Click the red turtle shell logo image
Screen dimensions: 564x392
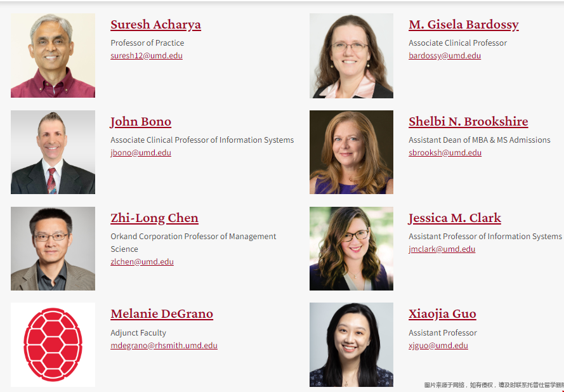tap(53, 344)
